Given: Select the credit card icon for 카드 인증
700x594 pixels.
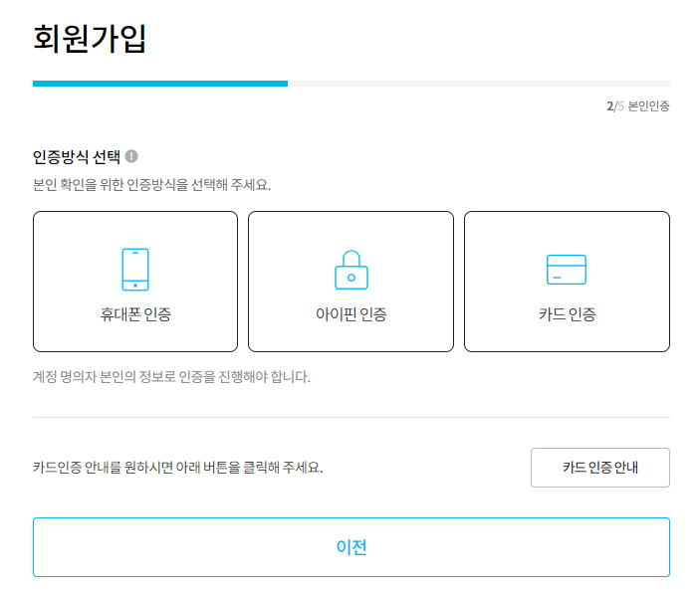Looking at the screenshot, I should (x=567, y=270).
